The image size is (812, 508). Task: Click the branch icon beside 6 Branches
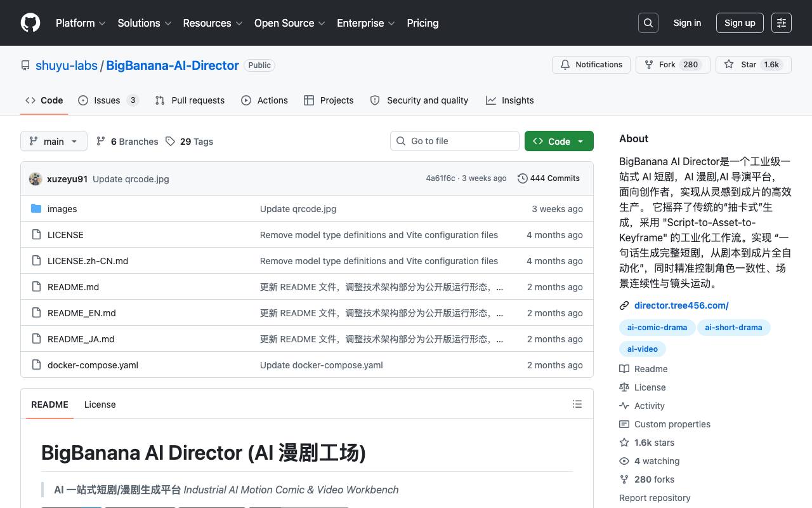click(101, 142)
